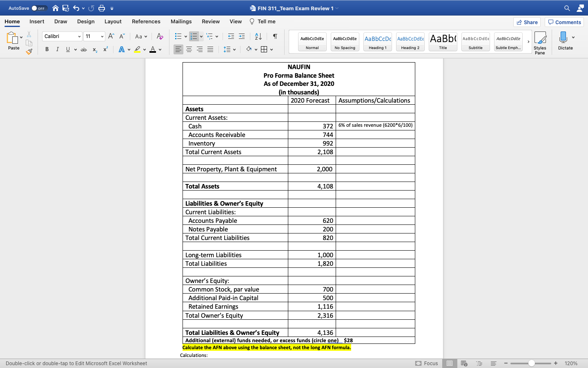This screenshot has width=588, height=368.
Task: Cut the selection with scissors icon
Action: [29, 34]
